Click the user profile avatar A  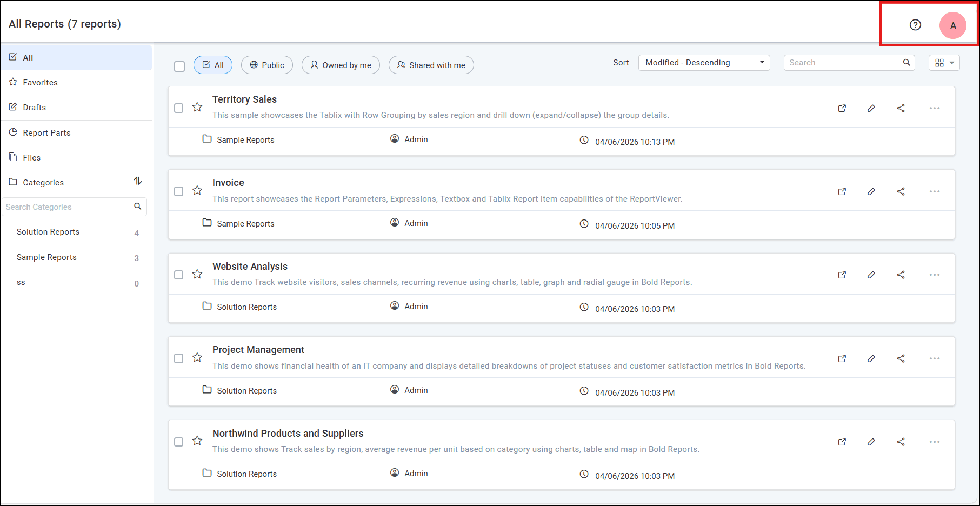(952, 25)
